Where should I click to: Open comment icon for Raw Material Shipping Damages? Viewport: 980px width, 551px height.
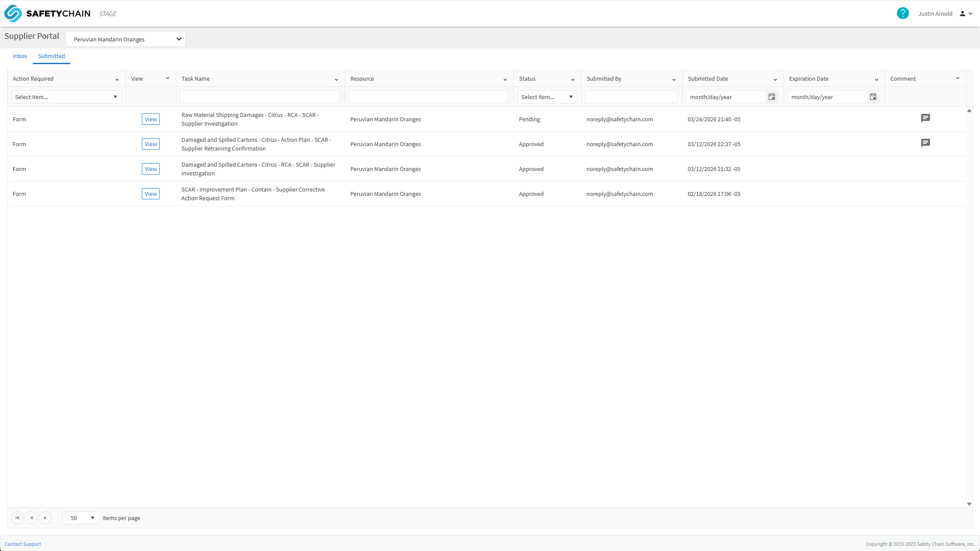pyautogui.click(x=925, y=118)
